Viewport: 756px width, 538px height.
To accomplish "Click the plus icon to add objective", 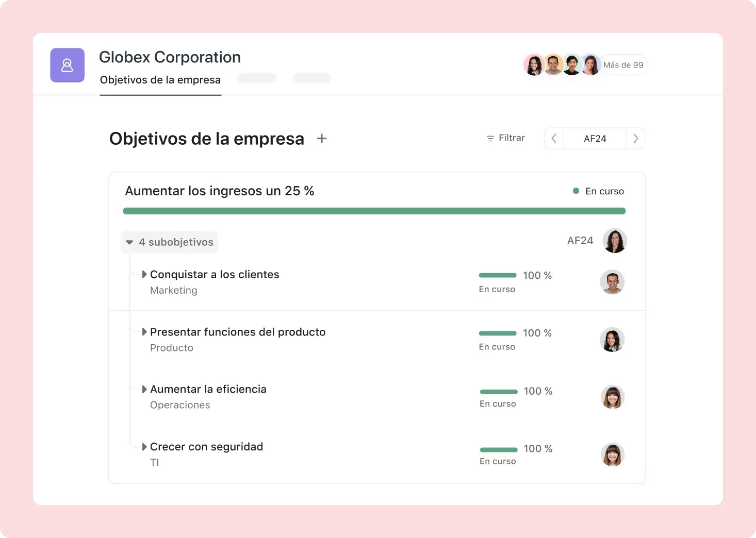I will tap(322, 139).
